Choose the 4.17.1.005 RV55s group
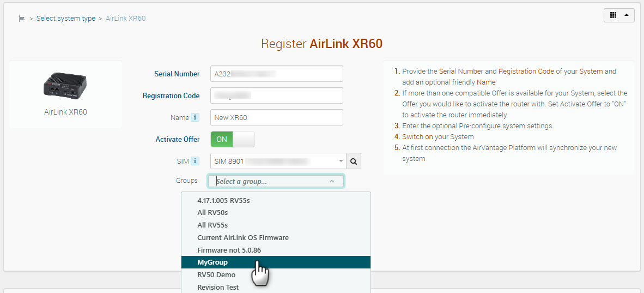The height and width of the screenshot is (293, 644). (223, 200)
